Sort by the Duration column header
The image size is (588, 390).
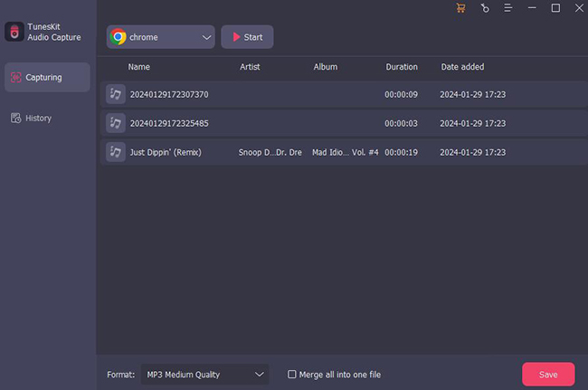402,67
